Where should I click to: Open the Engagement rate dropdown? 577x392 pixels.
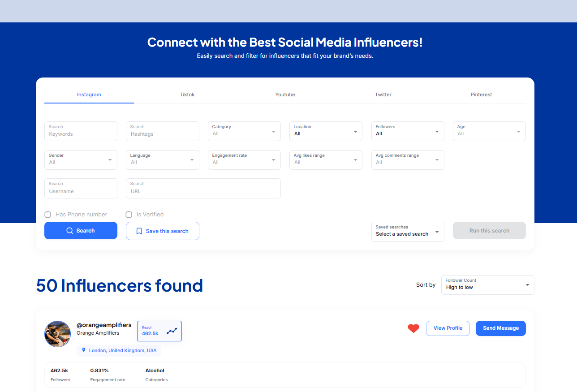[244, 160]
